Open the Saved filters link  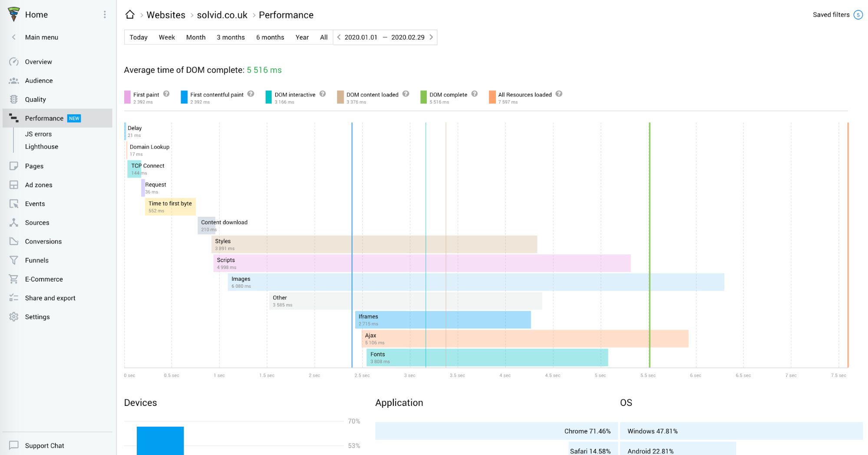(831, 15)
